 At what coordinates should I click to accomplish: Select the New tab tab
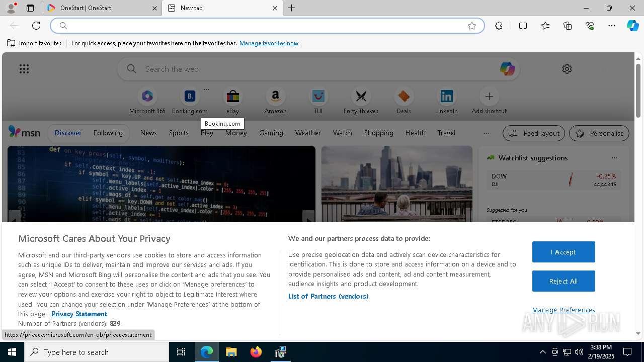point(221,8)
